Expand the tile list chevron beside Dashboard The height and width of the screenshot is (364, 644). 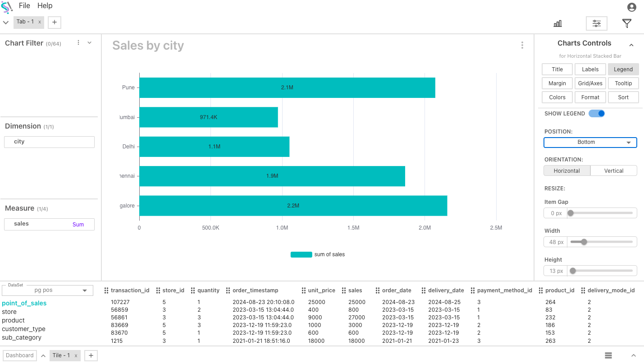click(x=43, y=355)
